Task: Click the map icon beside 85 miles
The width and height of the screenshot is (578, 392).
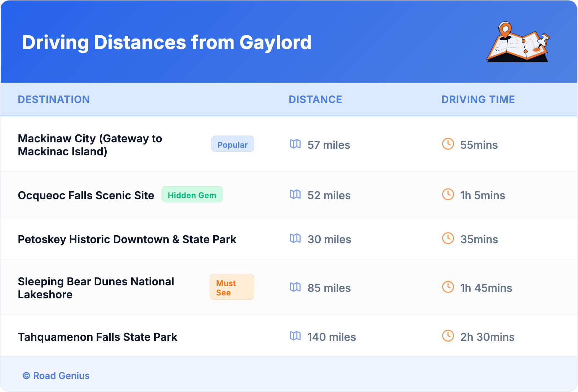Action: (295, 287)
